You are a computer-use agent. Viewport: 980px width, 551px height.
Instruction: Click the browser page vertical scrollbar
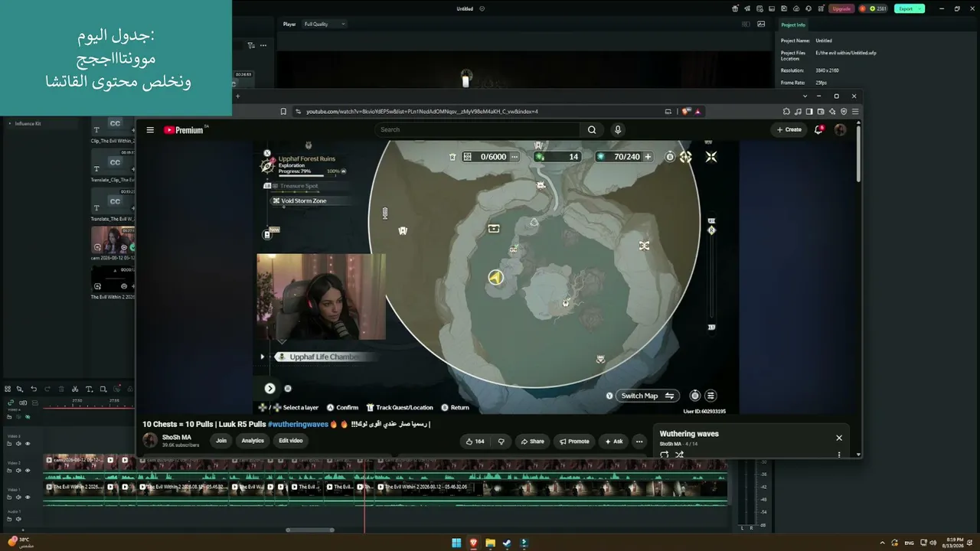(x=858, y=153)
